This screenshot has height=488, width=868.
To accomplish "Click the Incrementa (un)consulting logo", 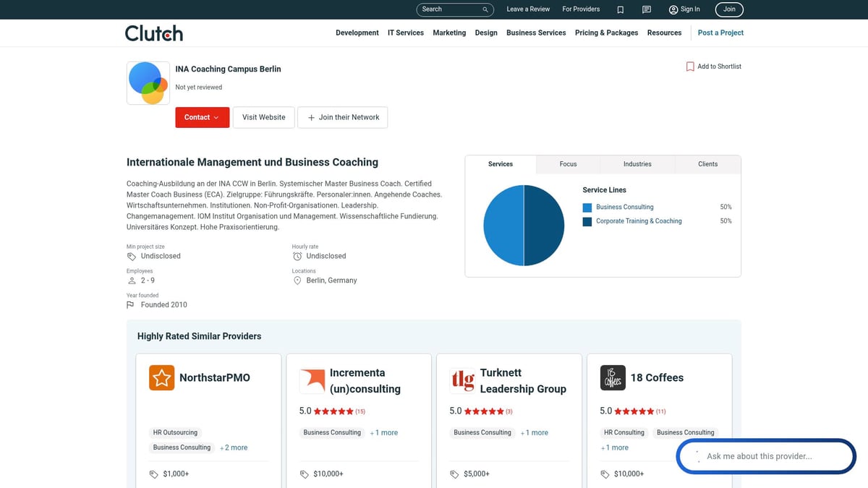I will point(312,380).
